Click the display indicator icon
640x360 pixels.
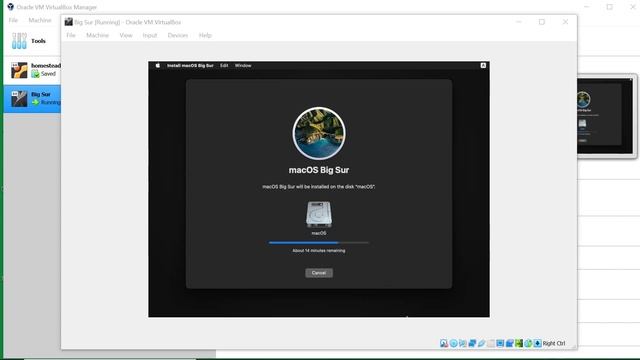click(x=500, y=343)
